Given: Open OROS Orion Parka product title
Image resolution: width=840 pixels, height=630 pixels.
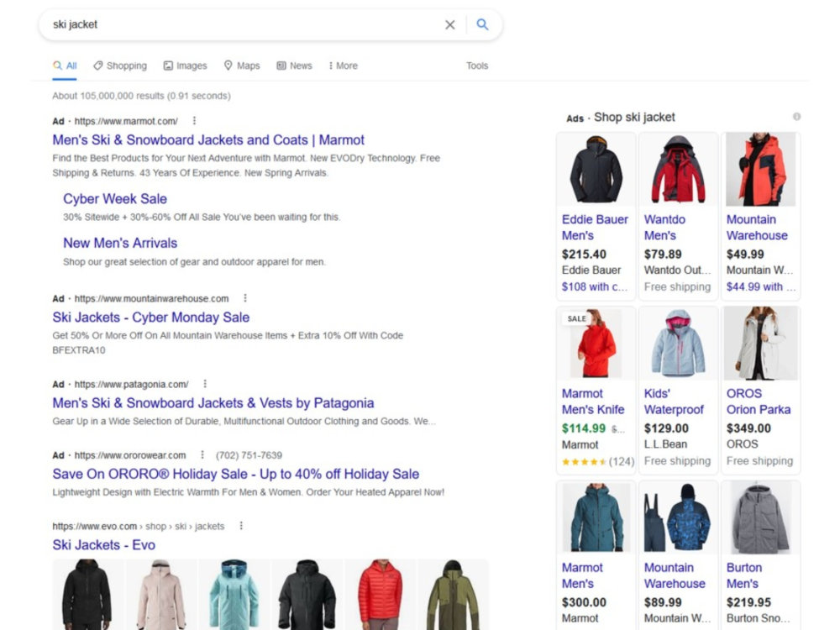Looking at the screenshot, I should coord(758,402).
